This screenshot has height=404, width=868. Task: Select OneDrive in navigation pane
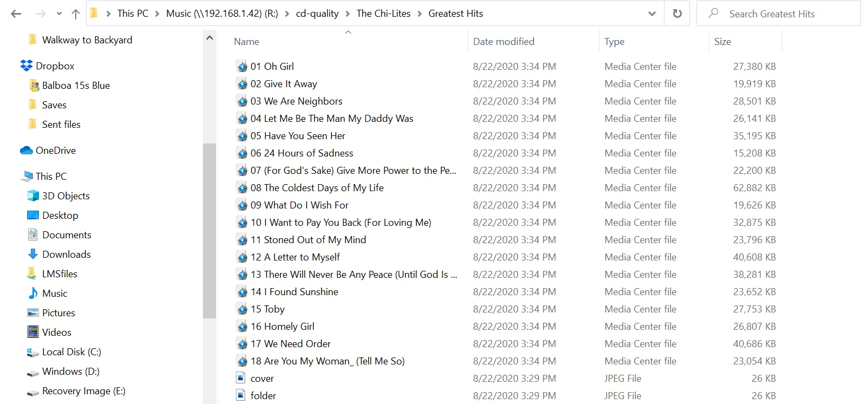[55, 151]
